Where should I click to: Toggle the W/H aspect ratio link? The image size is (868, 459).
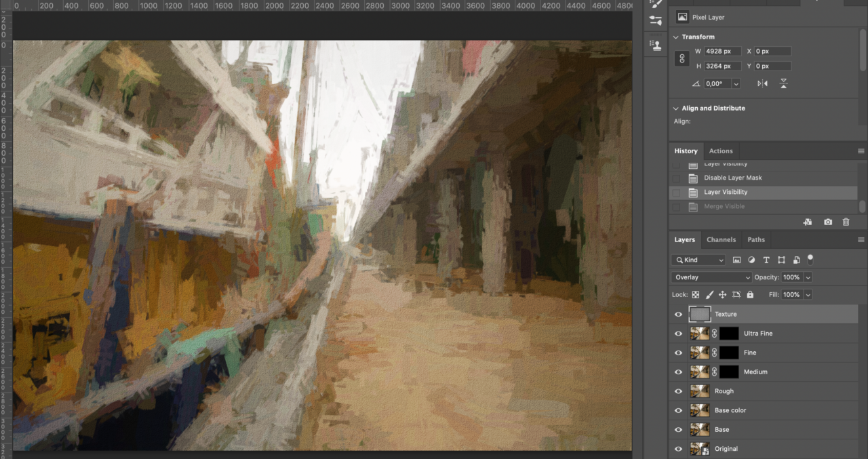point(682,58)
